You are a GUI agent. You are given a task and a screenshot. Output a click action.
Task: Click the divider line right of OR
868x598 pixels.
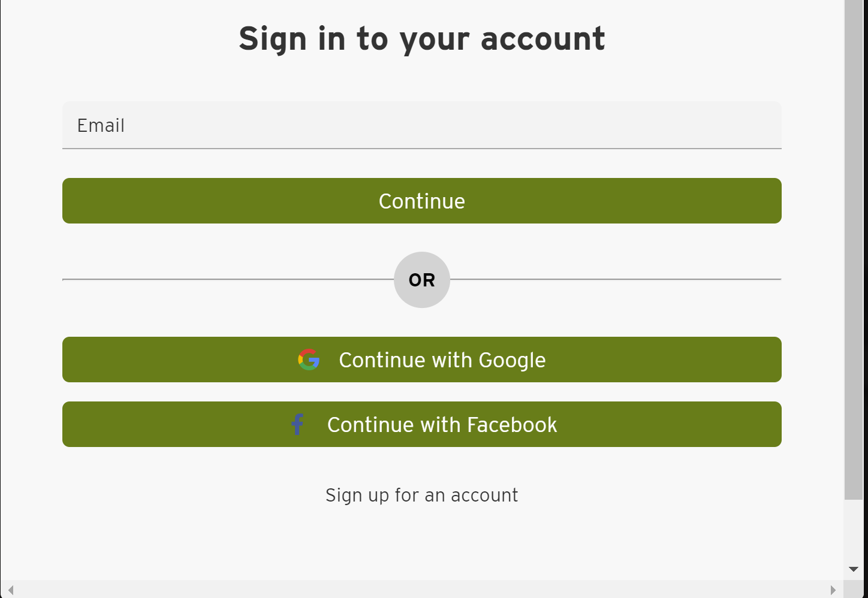(x=616, y=279)
